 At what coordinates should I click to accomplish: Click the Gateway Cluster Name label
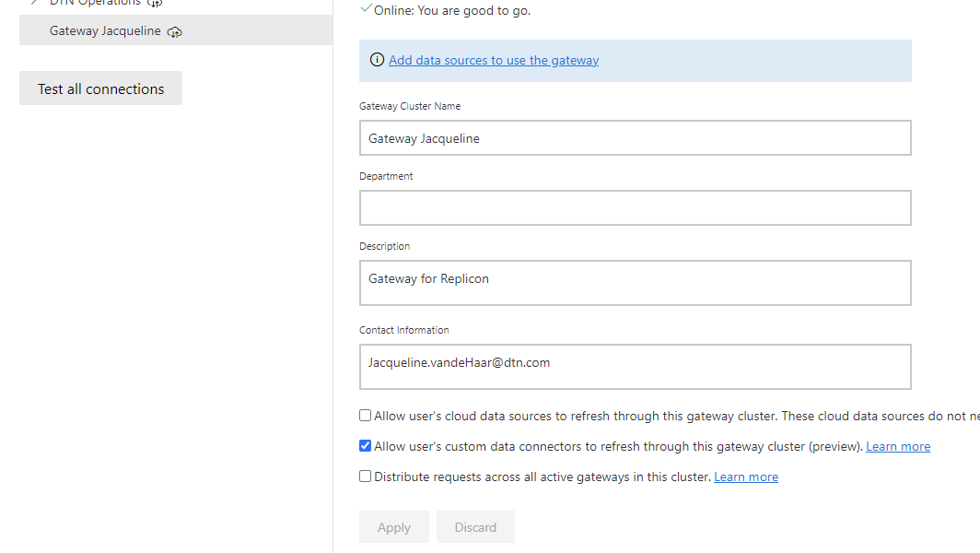click(410, 106)
